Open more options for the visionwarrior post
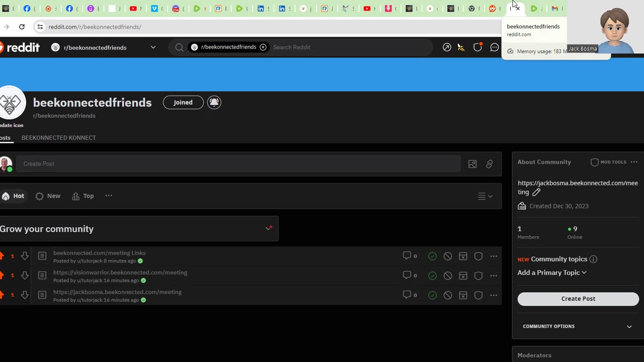The height and width of the screenshot is (362, 644). (x=494, y=276)
